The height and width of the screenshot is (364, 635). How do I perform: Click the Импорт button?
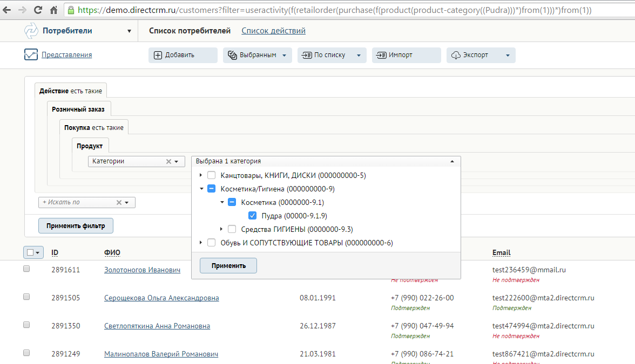pyautogui.click(x=406, y=55)
